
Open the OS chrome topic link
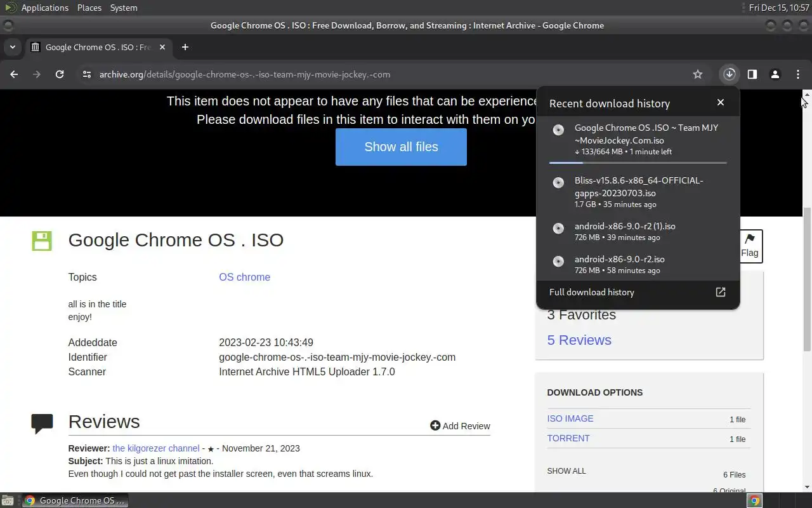click(244, 277)
